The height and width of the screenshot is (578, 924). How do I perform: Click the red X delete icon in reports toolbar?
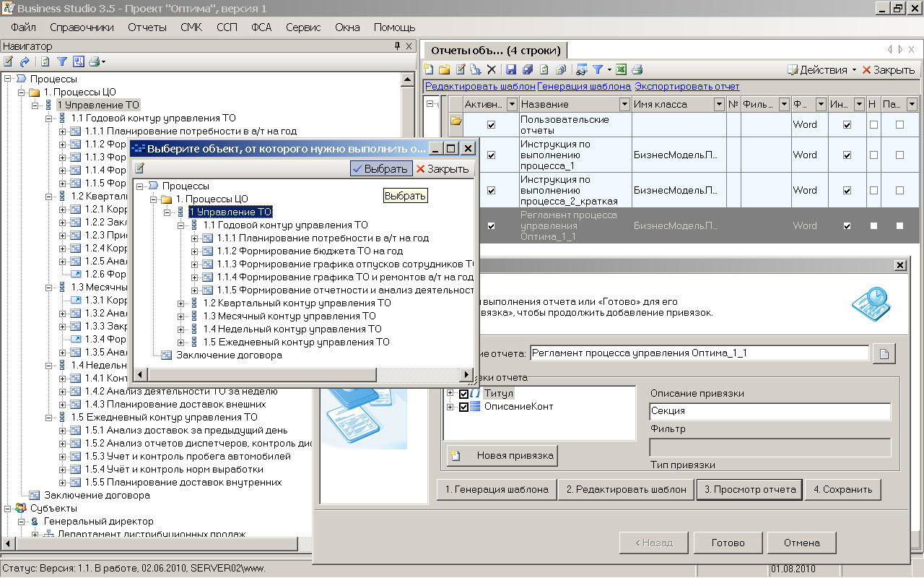pyautogui.click(x=492, y=70)
